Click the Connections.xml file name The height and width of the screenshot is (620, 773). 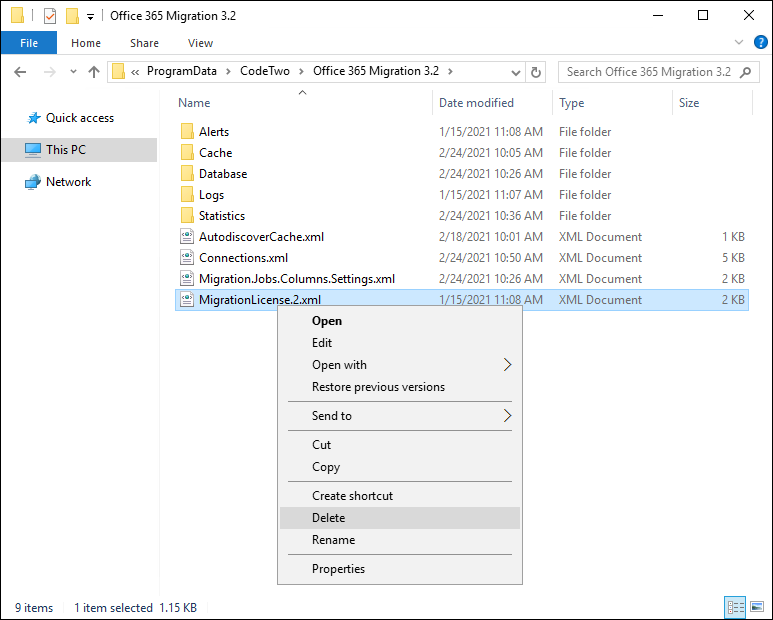tap(244, 258)
